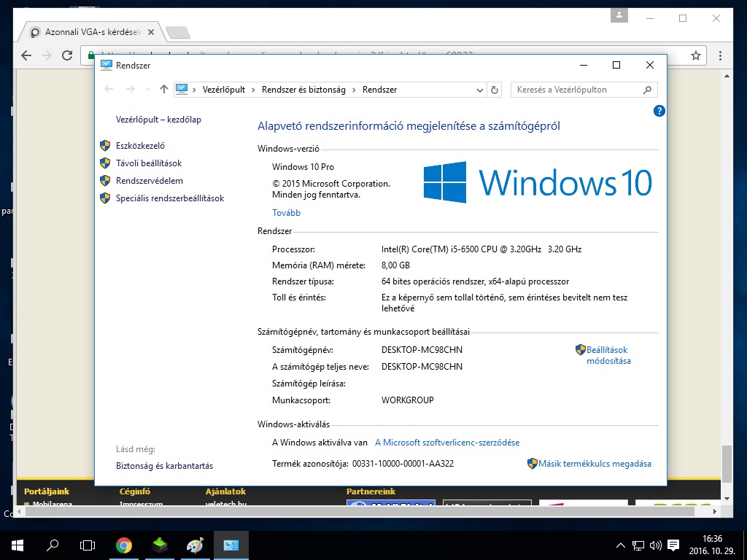The height and width of the screenshot is (560, 747).
Task: Show hidden tray icons chevron
Action: [620, 545]
